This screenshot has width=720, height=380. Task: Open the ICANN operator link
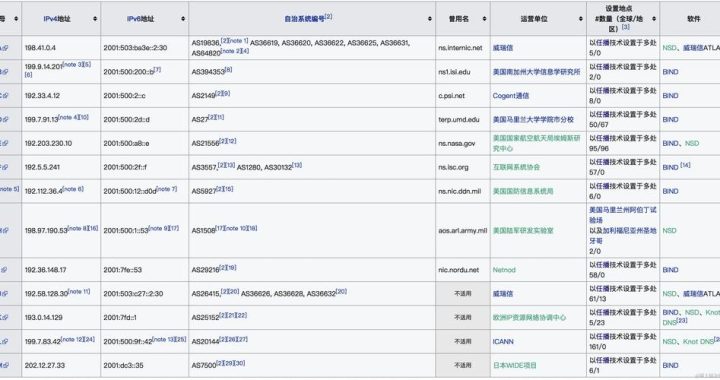[503, 341]
